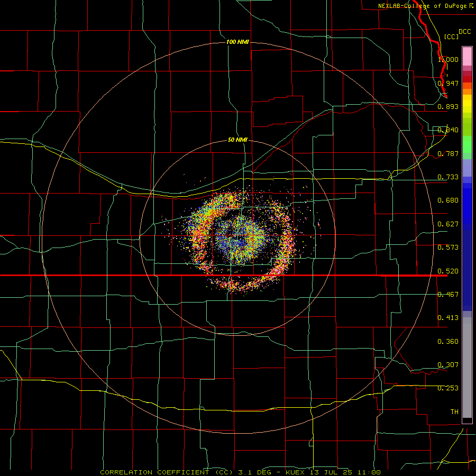This screenshot has height=476, width=476.
Task: Click the 100 NMI range ring label
Action: [x=237, y=42]
